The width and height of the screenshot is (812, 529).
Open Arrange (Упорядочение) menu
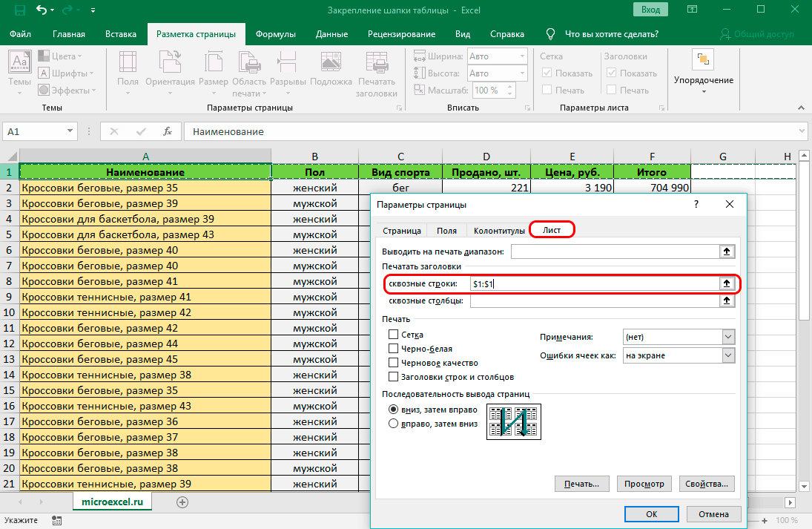703,71
